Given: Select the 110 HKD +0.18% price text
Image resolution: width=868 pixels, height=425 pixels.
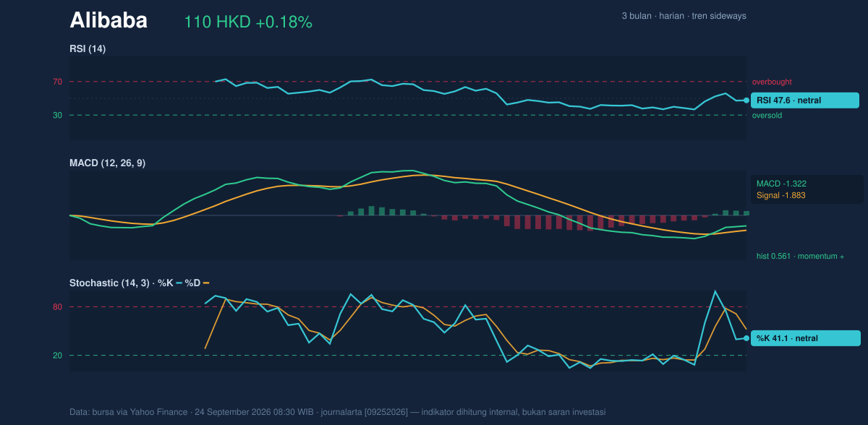Looking at the screenshot, I should click(248, 22).
